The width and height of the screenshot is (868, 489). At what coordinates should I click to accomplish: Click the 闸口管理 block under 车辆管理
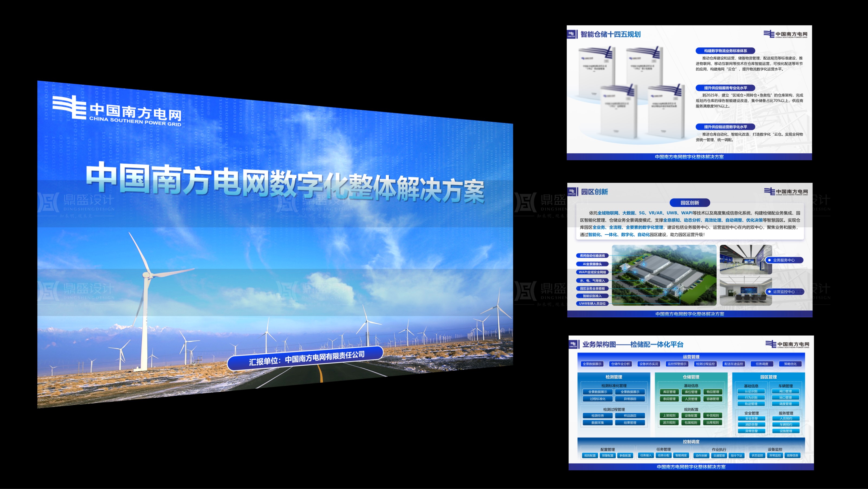pyautogui.click(x=785, y=391)
